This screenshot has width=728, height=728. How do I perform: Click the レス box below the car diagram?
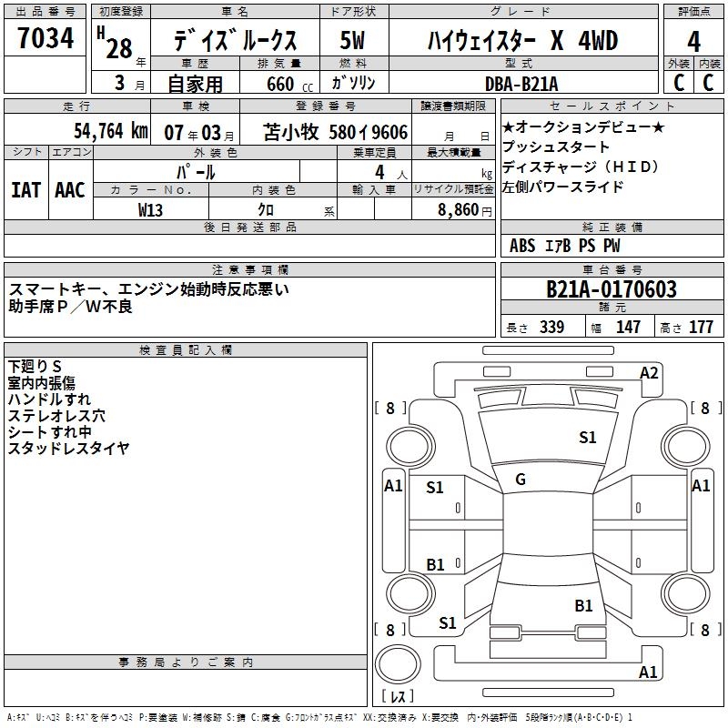pyautogui.click(x=398, y=698)
